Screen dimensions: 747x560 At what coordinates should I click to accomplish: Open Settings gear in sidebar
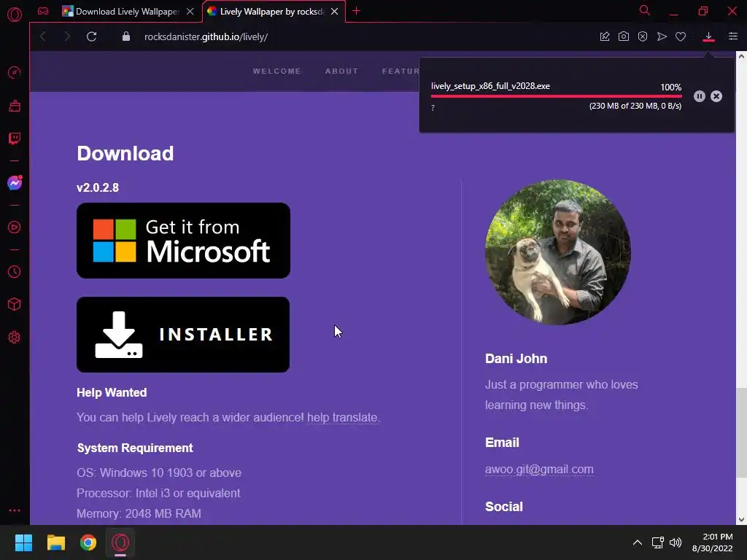[x=15, y=337]
